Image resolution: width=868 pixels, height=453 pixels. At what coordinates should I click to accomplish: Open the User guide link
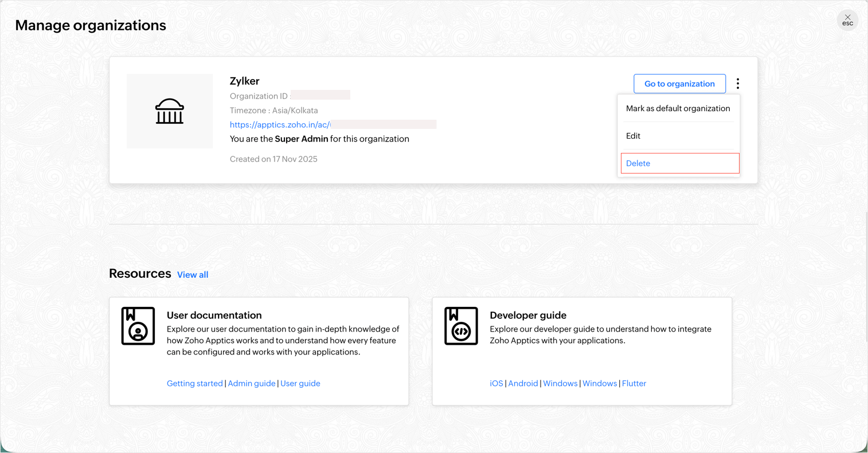[x=300, y=383]
